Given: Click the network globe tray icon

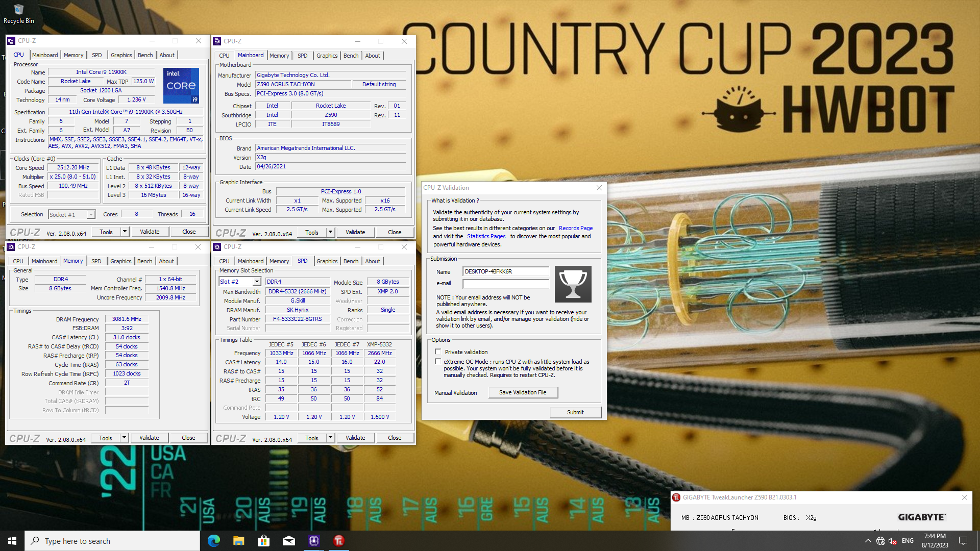Looking at the screenshot, I should [x=880, y=541].
